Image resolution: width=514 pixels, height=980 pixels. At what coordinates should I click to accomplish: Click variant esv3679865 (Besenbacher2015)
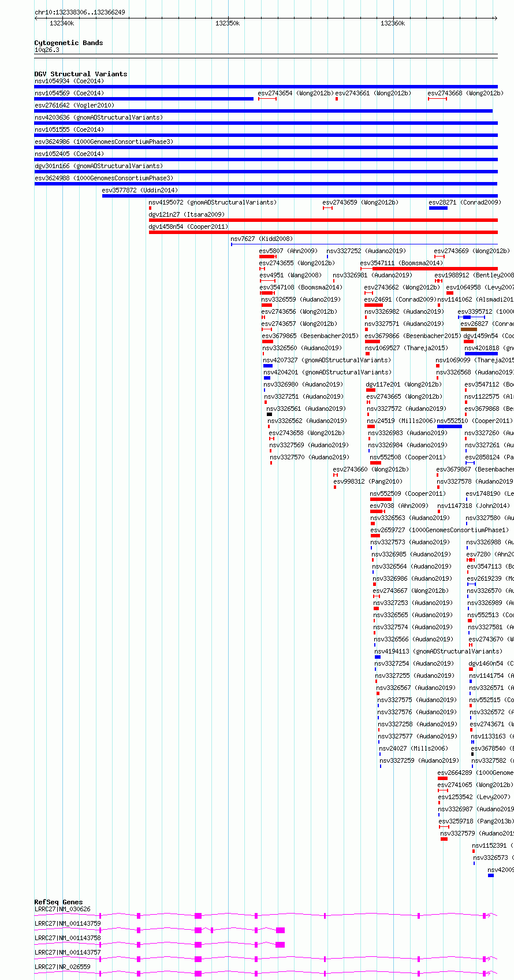[310, 336]
